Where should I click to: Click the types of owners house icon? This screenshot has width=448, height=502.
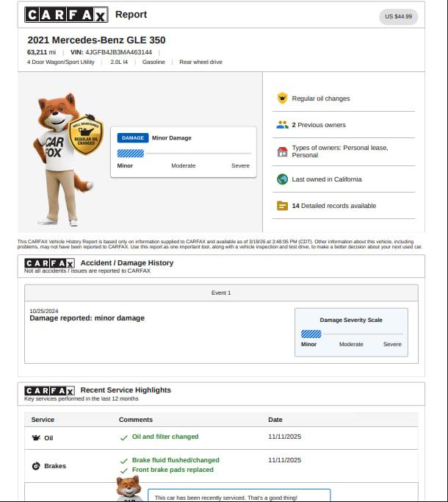pos(282,151)
